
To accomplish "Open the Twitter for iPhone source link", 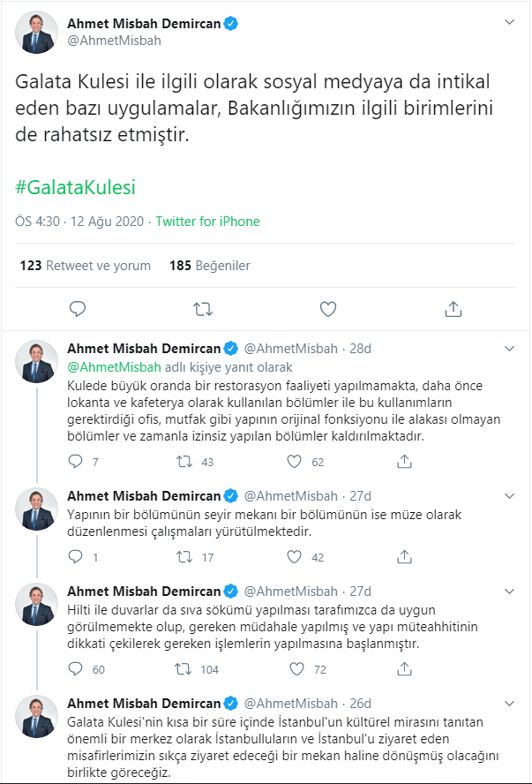I will coord(207,222).
